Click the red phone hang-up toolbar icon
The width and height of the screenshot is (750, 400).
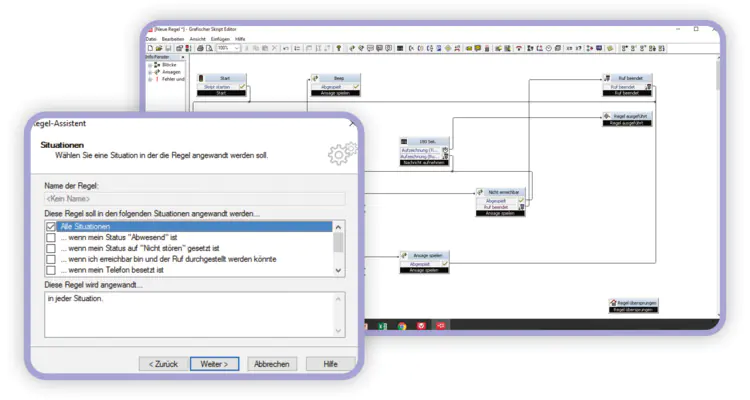tap(520, 47)
